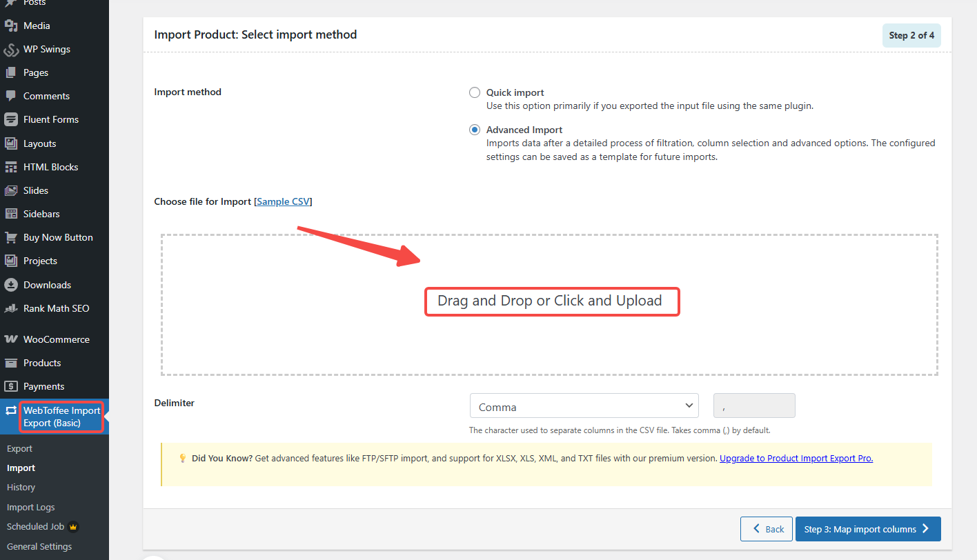Open the Export submenu item
This screenshot has width=977, height=560.
coord(19,448)
